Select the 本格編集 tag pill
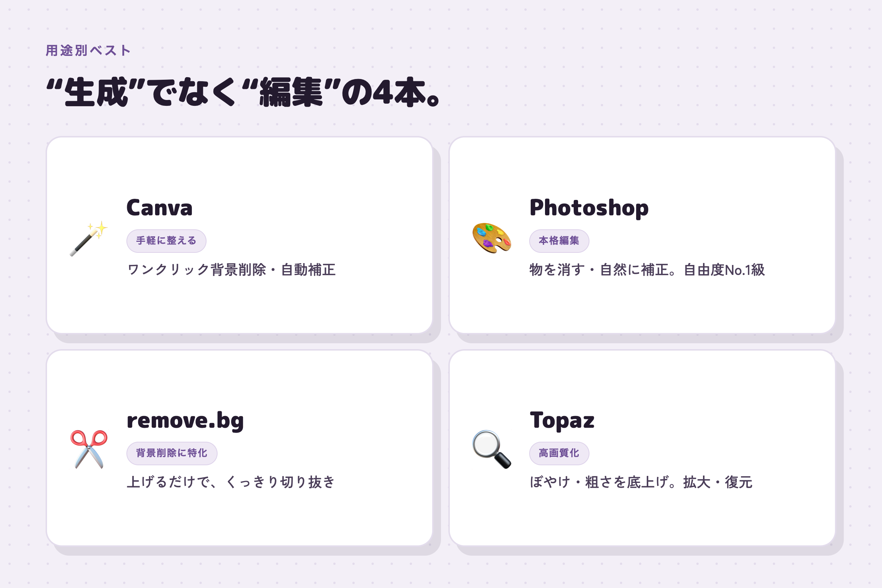This screenshot has height=588, width=882. click(x=559, y=241)
